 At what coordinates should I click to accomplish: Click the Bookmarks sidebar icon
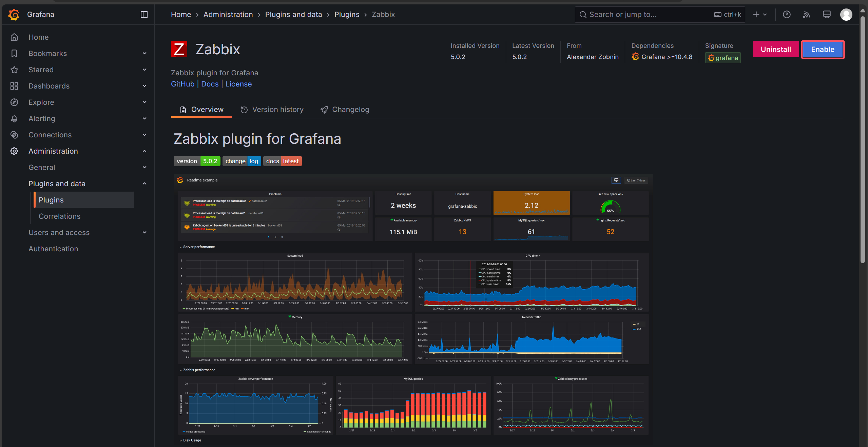coord(14,54)
